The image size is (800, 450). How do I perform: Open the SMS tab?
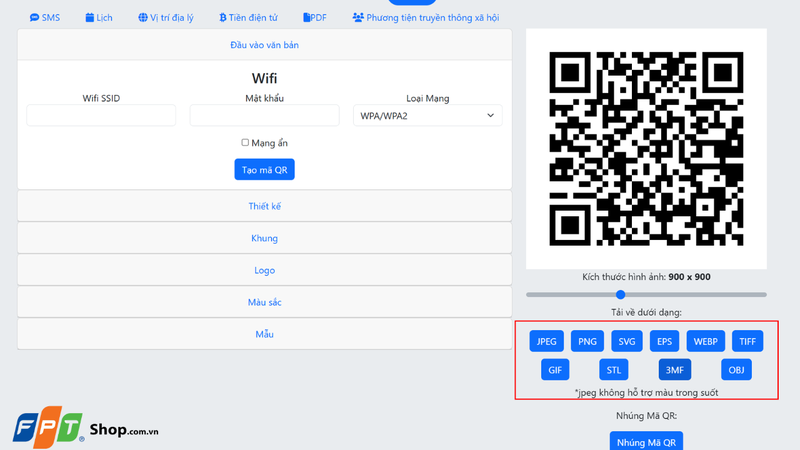coord(45,17)
